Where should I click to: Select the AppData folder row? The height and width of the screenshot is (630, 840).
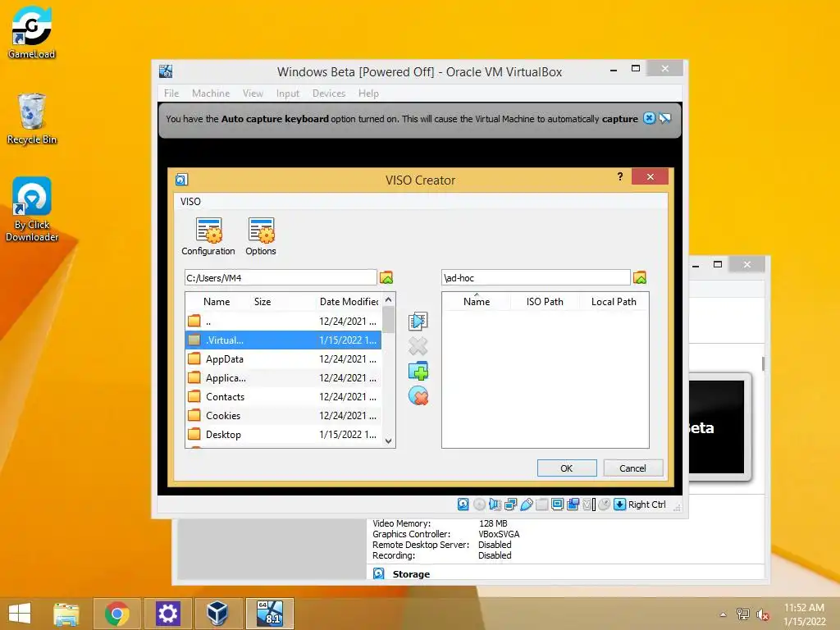point(283,359)
